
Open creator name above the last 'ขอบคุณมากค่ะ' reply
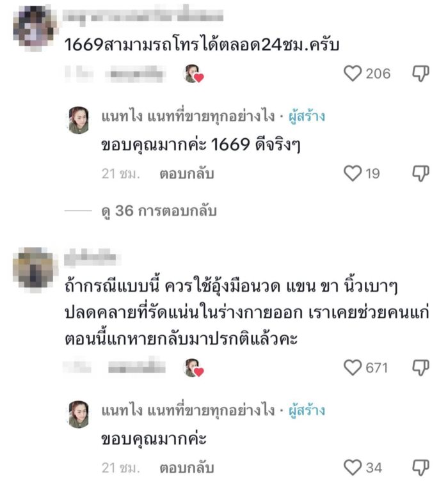tap(187, 409)
